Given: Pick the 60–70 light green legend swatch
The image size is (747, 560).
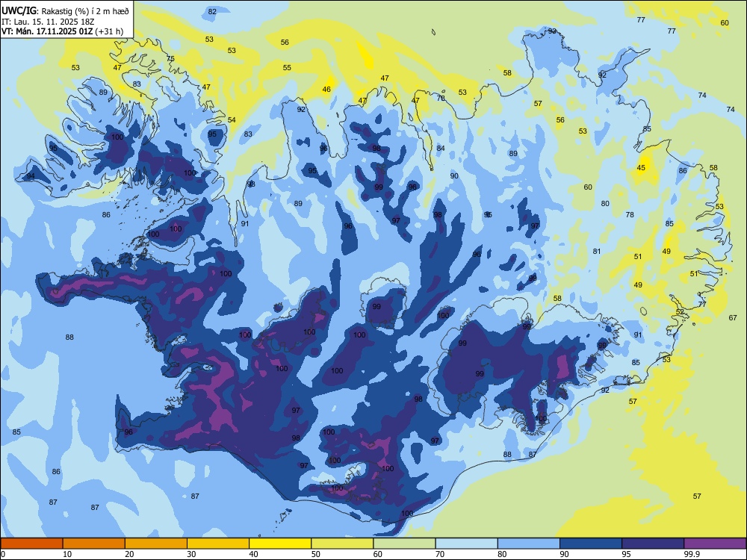Looking at the screenshot, I should 404,544.
